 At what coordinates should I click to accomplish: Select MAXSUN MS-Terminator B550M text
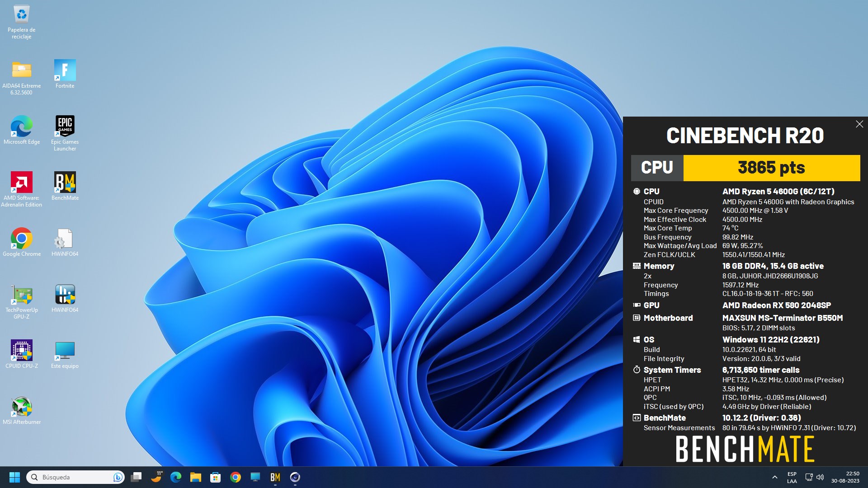tap(783, 318)
